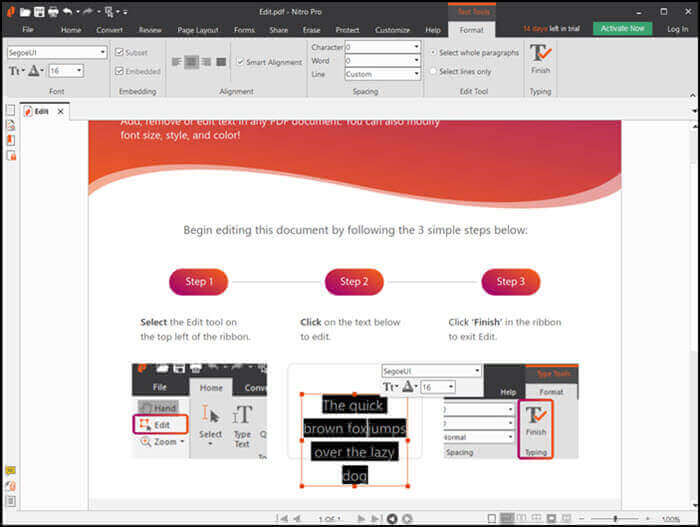Viewport: 700px width, 527px height.
Task: Open the comments panel in left sidebar
Action: (10, 470)
